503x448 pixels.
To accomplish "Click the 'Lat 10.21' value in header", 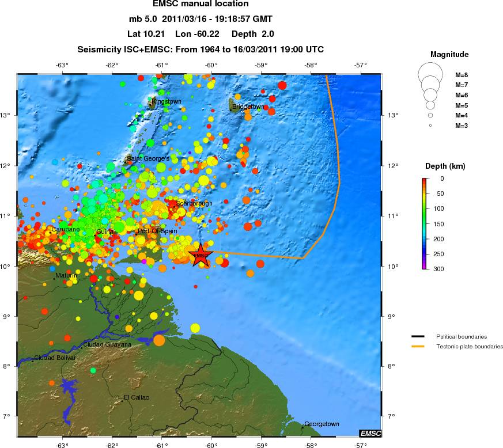I will [146, 34].
